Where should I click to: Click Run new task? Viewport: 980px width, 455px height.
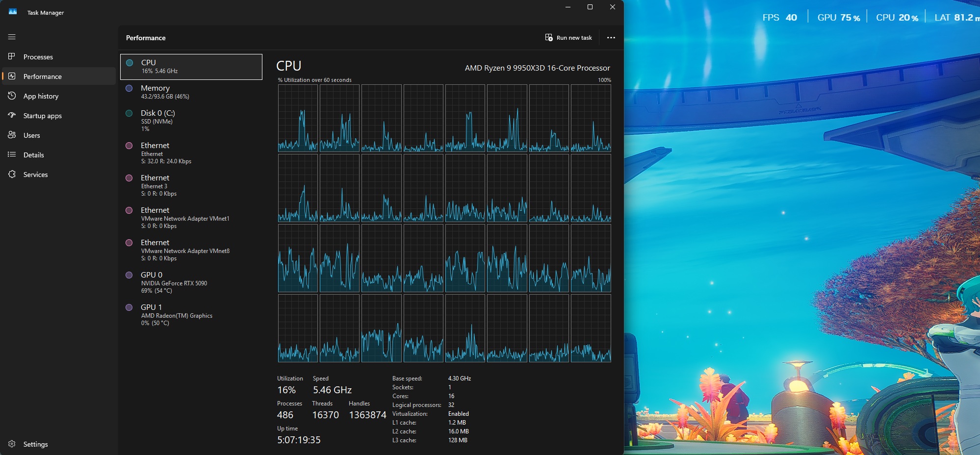(x=568, y=38)
